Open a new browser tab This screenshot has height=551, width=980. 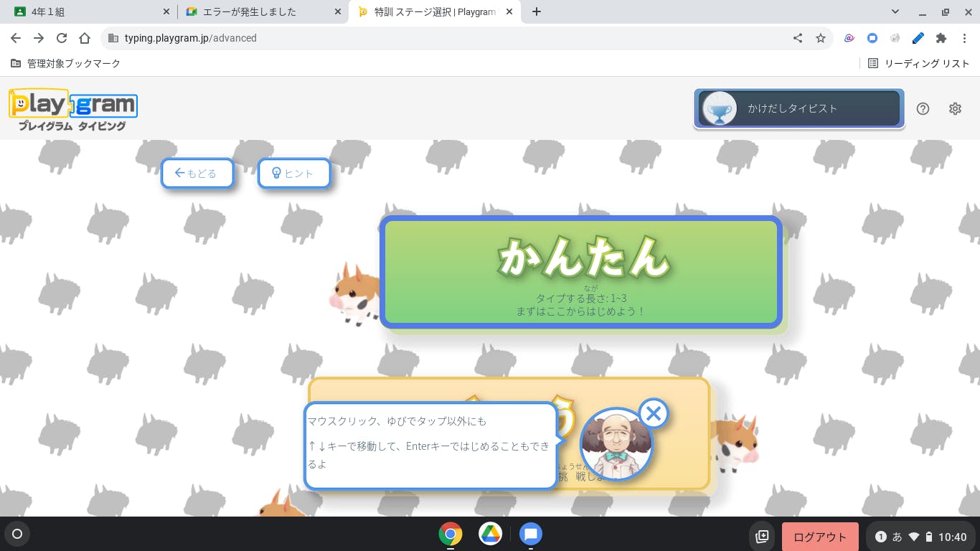coord(537,11)
